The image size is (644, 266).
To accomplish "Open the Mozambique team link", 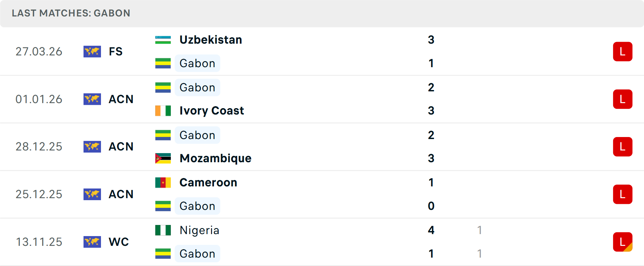I will tap(215, 158).
